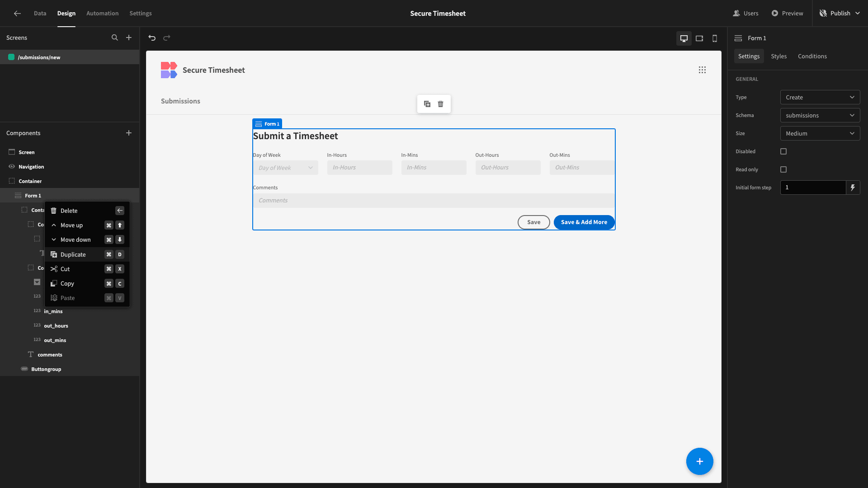
Task: Choose Move up in context menu
Action: [x=87, y=225]
